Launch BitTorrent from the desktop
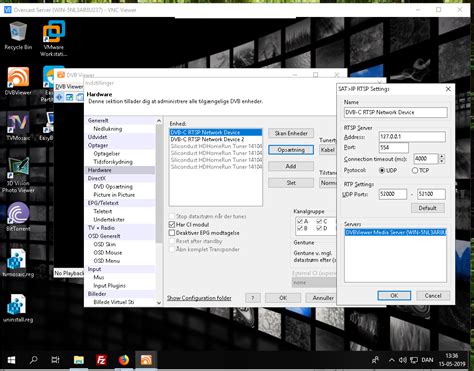 click(18, 217)
